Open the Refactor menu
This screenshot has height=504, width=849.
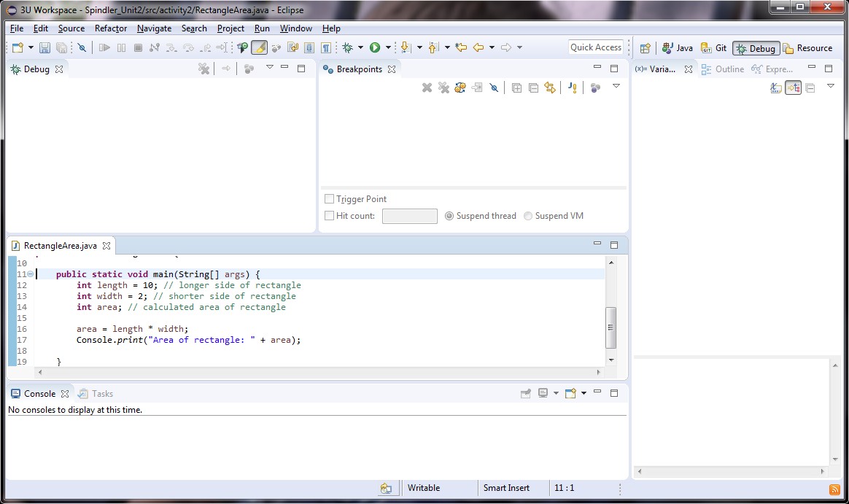pos(111,28)
